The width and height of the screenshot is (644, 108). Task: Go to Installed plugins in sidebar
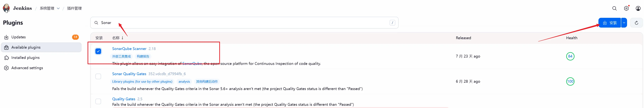point(25,58)
